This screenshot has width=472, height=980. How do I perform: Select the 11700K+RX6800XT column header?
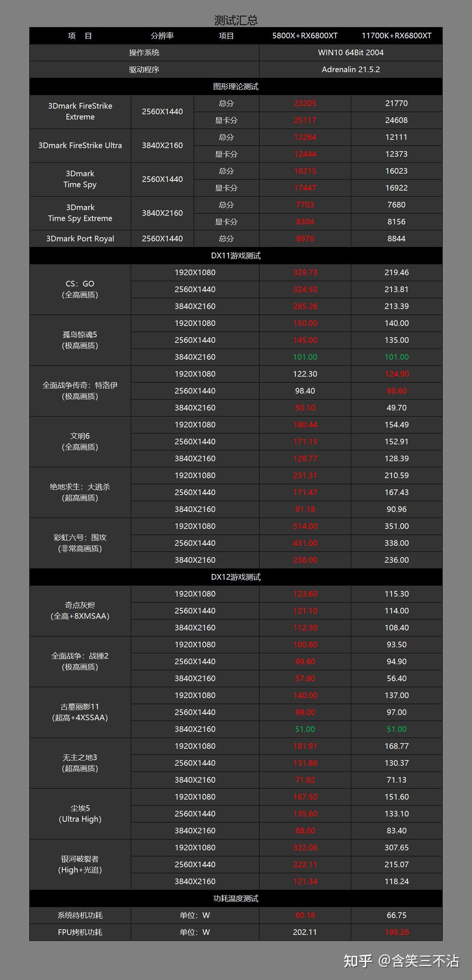pos(396,36)
